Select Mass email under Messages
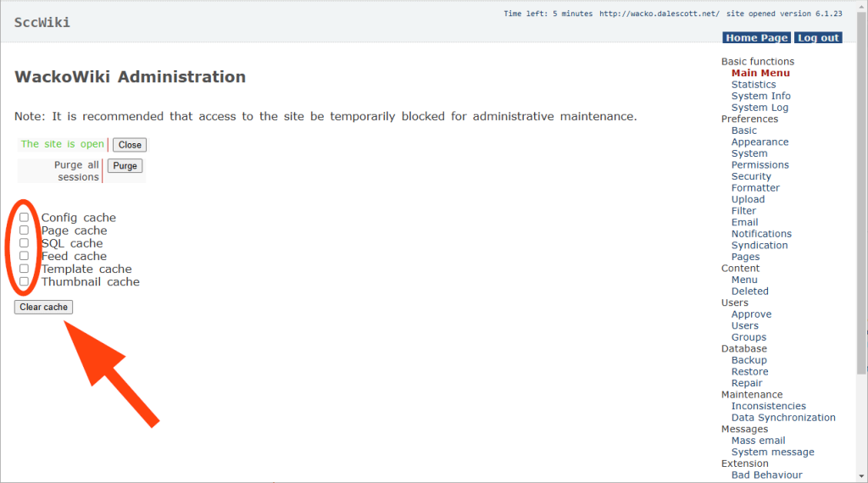868x483 pixels. [x=758, y=441]
